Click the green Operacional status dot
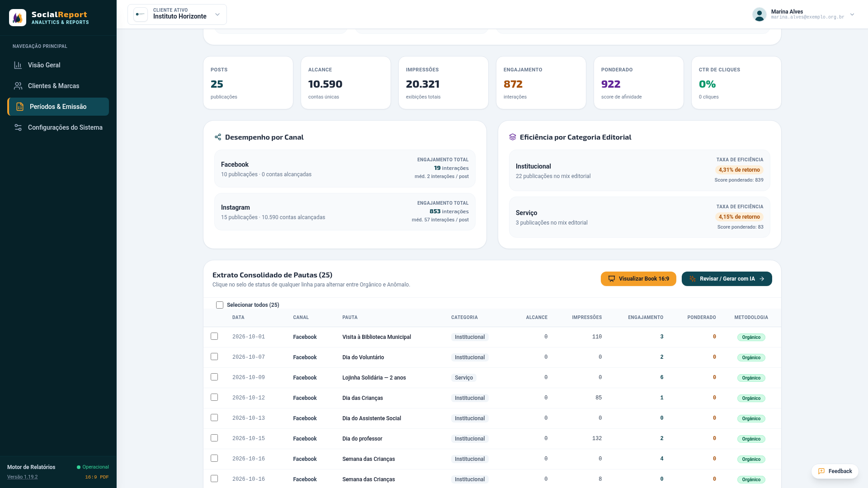868x488 pixels. [79, 467]
